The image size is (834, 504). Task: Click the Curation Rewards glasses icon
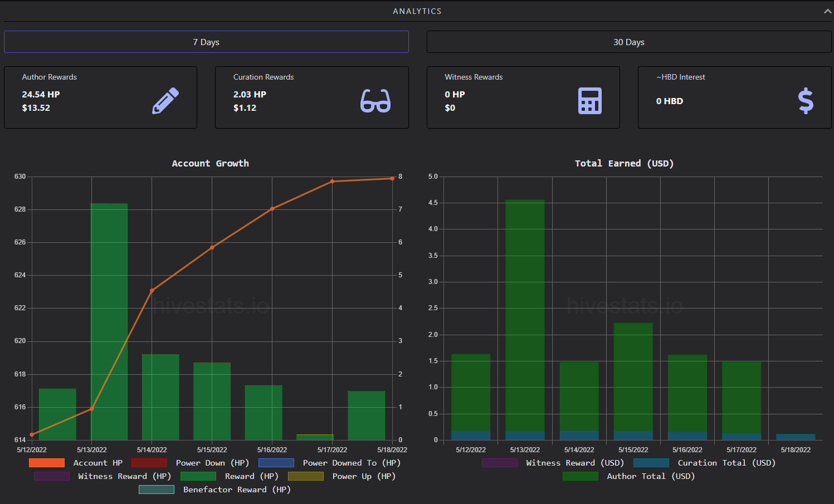point(375,101)
